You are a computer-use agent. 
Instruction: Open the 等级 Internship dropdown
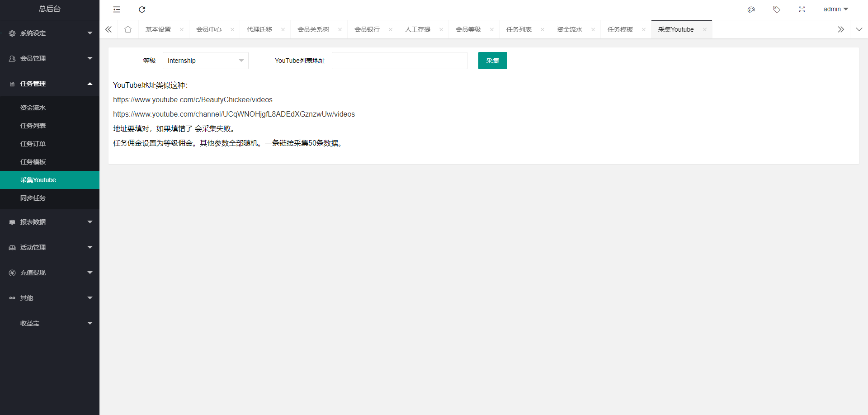pos(205,61)
